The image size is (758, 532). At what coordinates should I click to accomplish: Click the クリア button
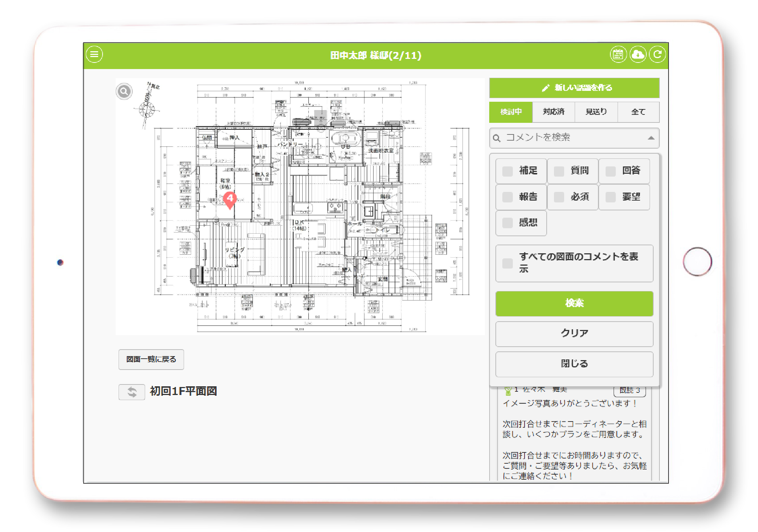pyautogui.click(x=574, y=334)
